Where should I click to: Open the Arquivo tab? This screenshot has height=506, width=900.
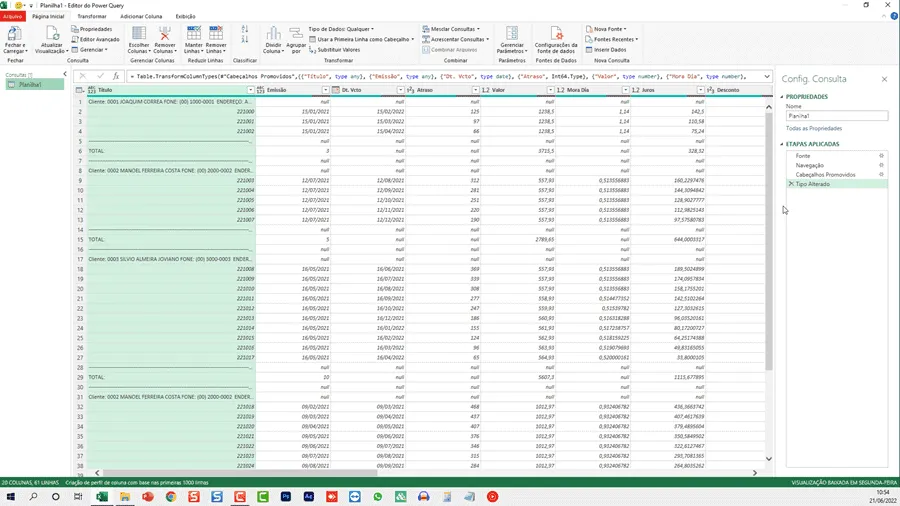(x=13, y=16)
